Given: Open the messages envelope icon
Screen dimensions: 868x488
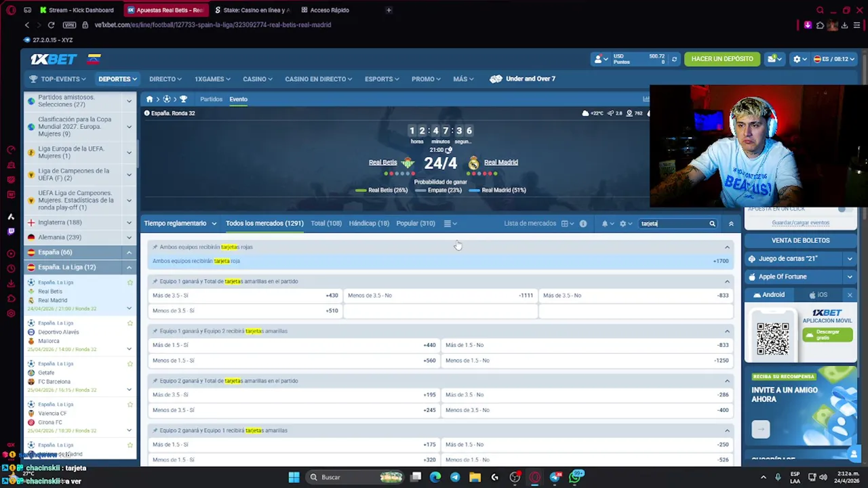Looking at the screenshot, I should pos(773,59).
